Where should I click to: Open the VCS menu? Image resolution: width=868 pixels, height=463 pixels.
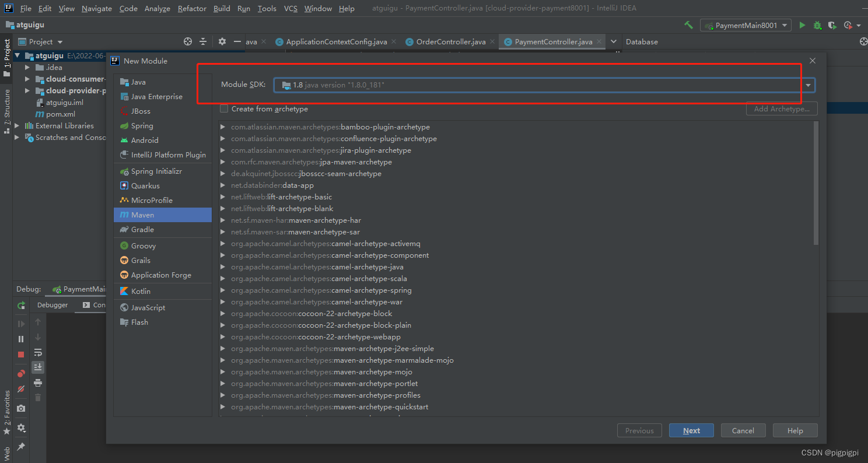click(290, 8)
